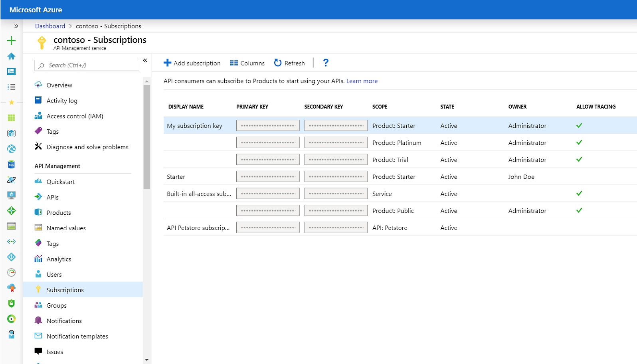This screenshot has height=364, width=637.
Task: Toggle allow tracing checkmark for Service scope row
Action: coord(579,194)
